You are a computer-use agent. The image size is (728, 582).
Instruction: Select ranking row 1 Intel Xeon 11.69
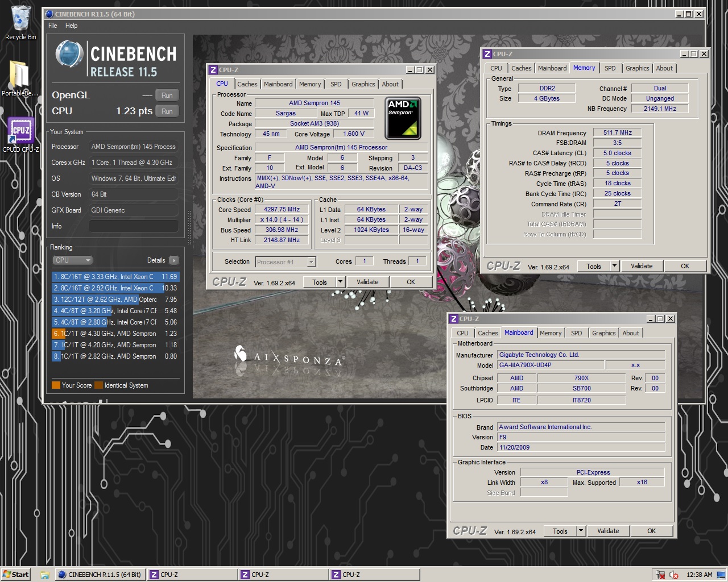click(x=115, y=277)
